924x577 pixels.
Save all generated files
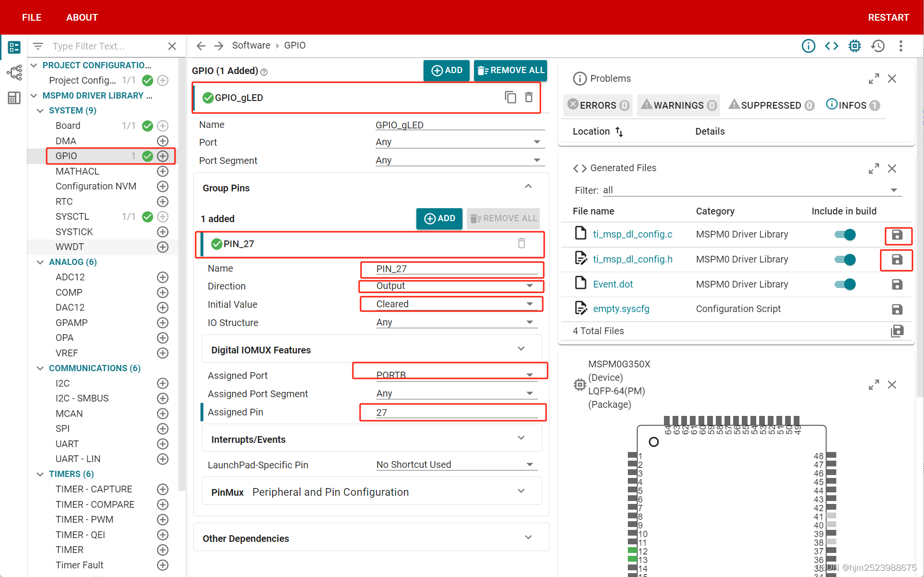(897, 331)
